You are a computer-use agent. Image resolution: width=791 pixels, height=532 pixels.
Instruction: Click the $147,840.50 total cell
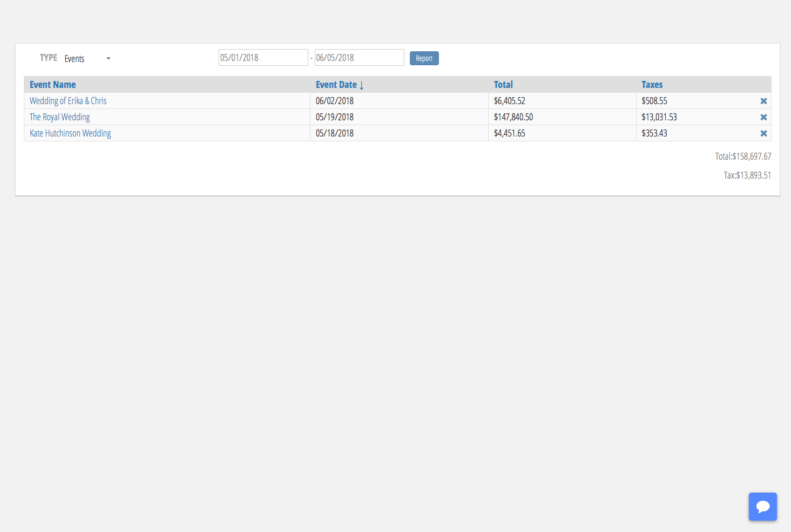[513, 117]
